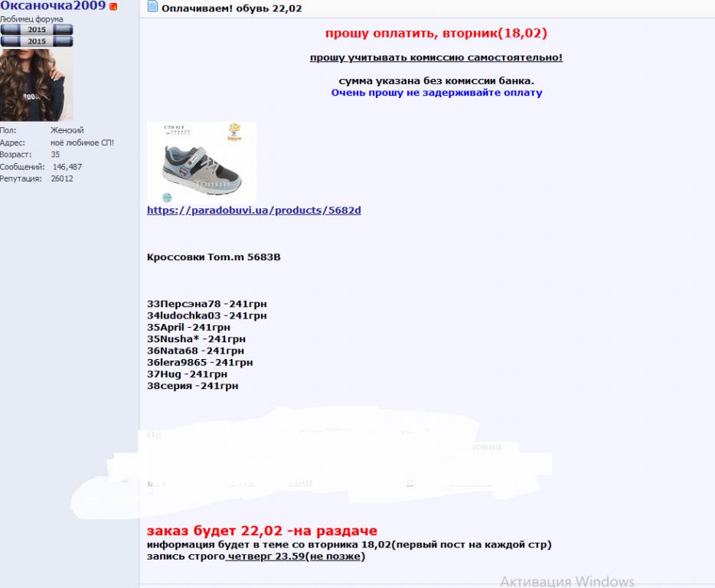Viewport: 715px width, 588px height.
Task: Click Кроссовки Tom.m 5683B heading
Action: (214, 256)
